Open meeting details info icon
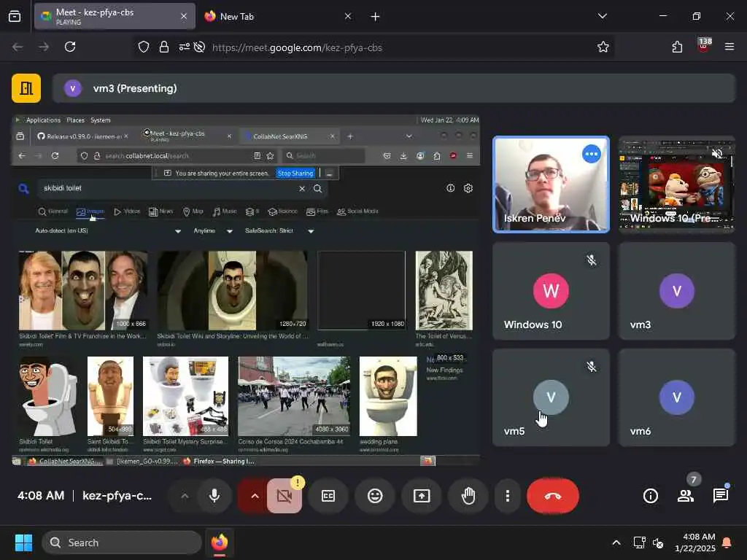The height and width of the screenshot is (560, 747). click(x=650, y=496)
